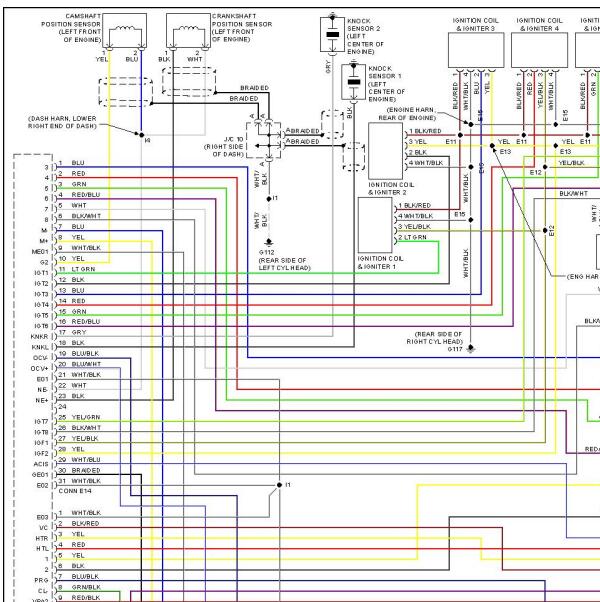Click the 'KNOCK SENSOR 2' label
This screenshot has height=602, width=600.
click(x=365, y=36)
